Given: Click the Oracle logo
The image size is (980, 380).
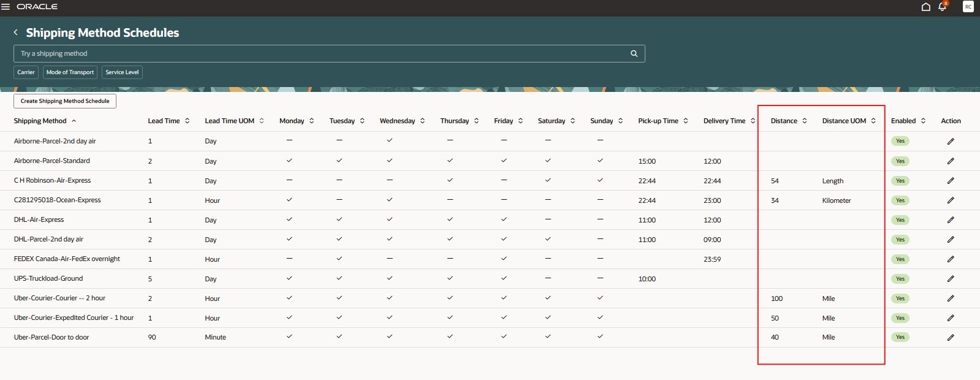Looking at the screenshot, I should pos(37,7).
